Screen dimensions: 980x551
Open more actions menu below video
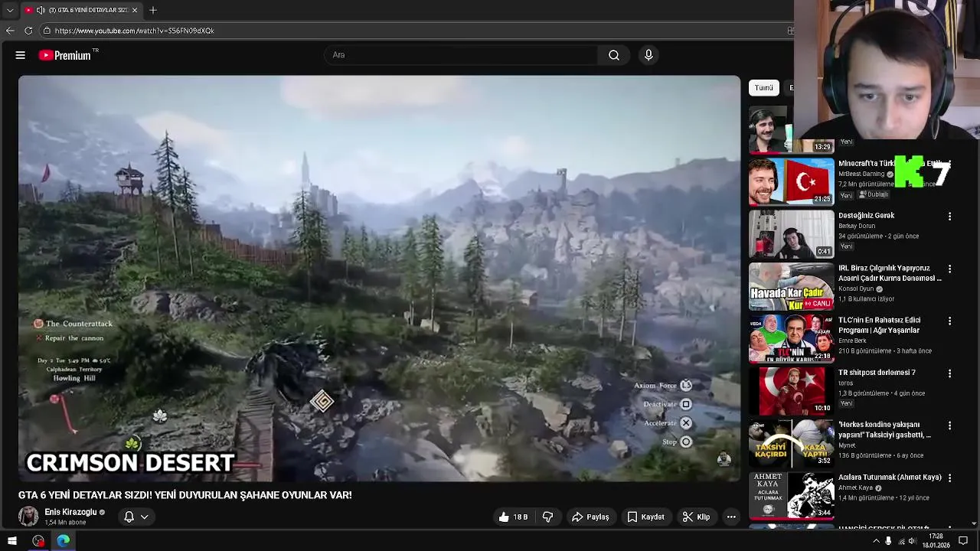(731, 517)
